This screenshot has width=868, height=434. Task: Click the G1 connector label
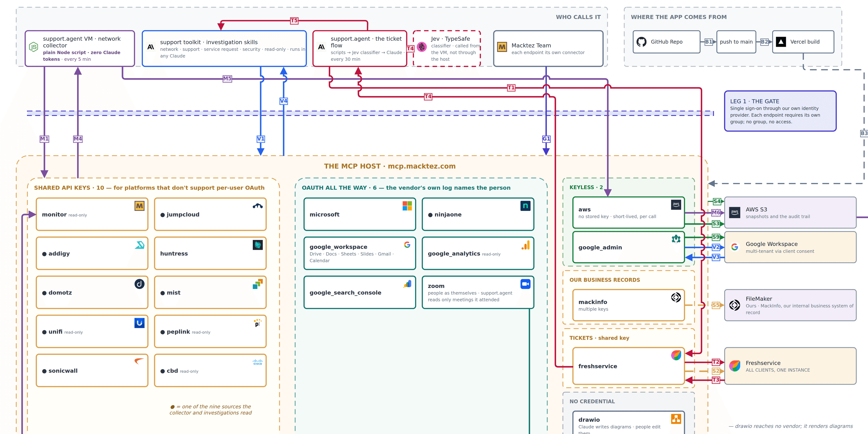(546, 139)
